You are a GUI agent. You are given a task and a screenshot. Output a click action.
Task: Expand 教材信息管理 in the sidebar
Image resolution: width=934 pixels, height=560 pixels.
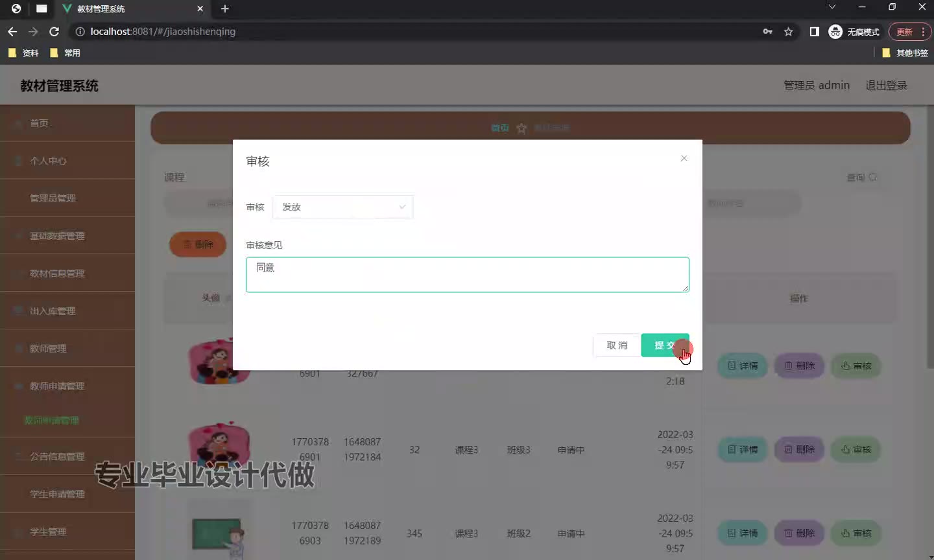(67, 274)
